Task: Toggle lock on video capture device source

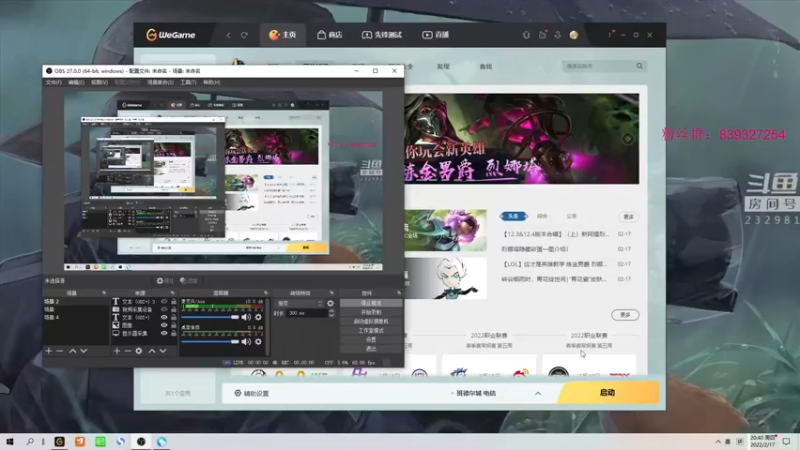Action: click(x=173, y=309)
